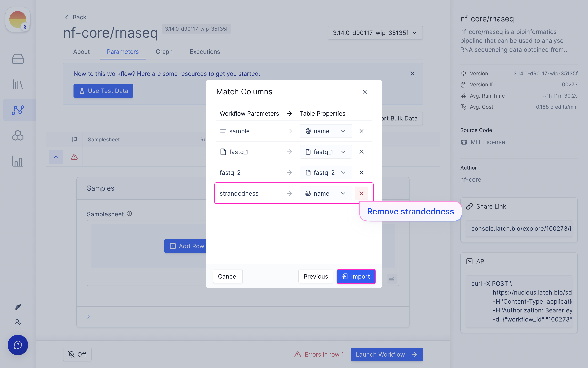Click the Import button
Screen dimensions: 588x368
point(356,276)
